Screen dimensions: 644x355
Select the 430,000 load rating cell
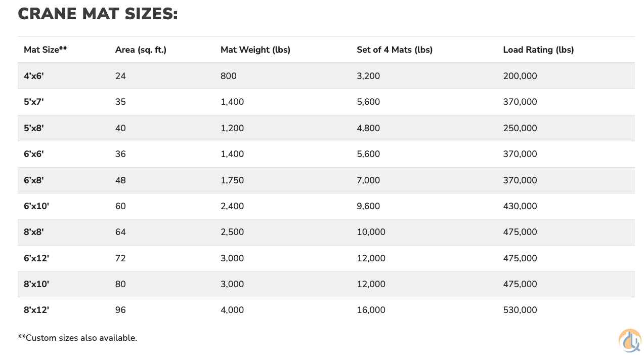click(x=520, y=206)
